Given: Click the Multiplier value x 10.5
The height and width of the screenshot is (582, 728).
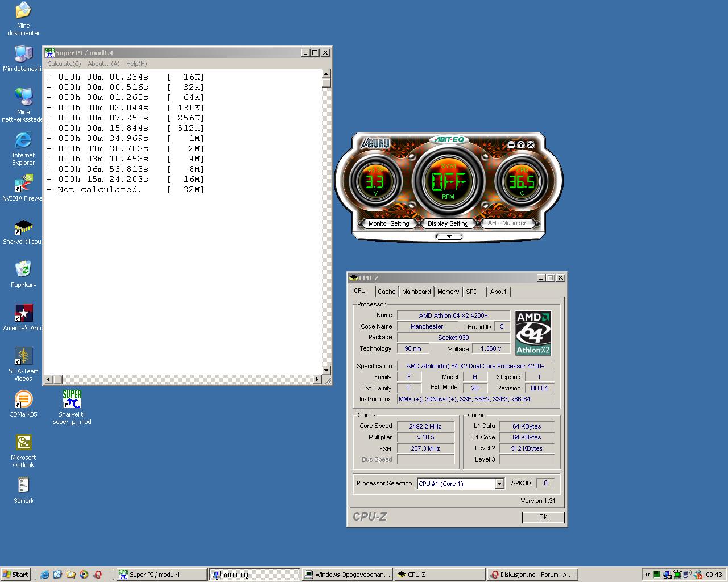Looking at the screenshot, I should [x=425, y=437].
